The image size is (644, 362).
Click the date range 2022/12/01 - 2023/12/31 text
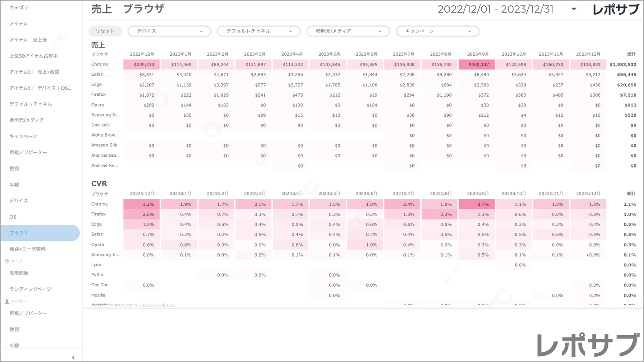click(x=495, y=9)
